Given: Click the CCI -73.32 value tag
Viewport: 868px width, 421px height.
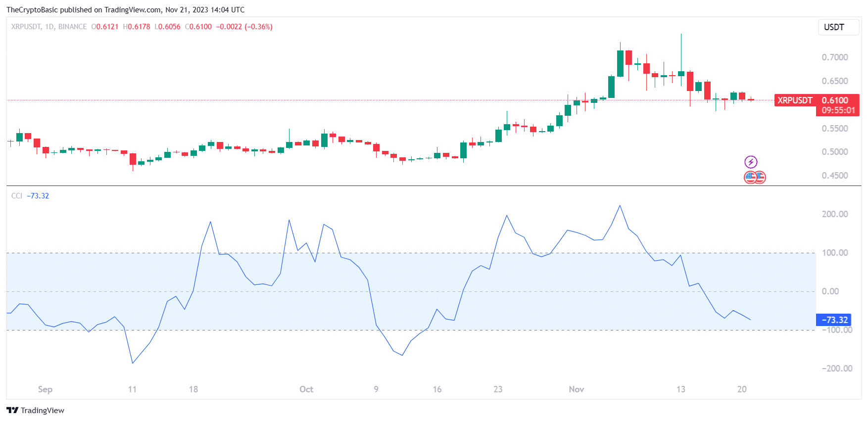Looking at the screenshot, I should pyautogui.click(x=833, y=320).
